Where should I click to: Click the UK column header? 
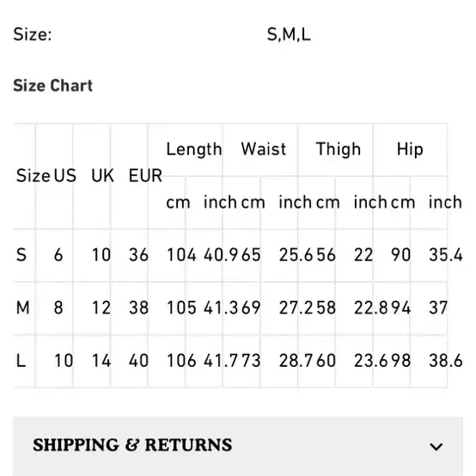(102, 176)
